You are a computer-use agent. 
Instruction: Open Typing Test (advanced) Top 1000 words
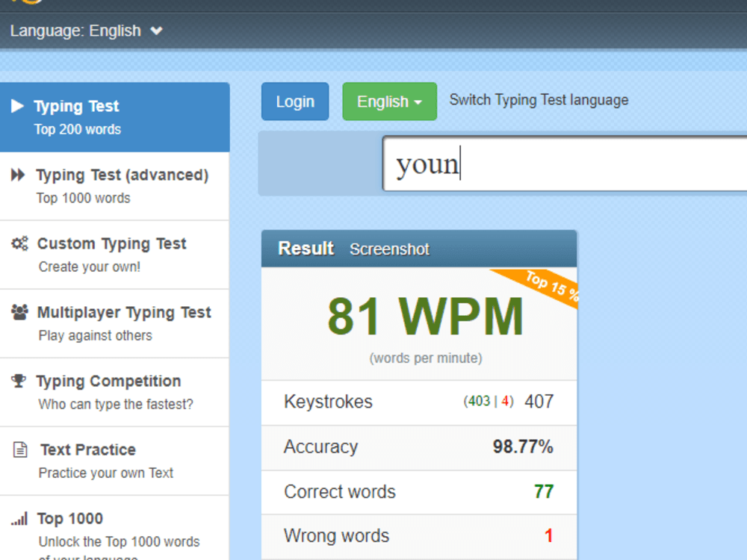click(x=115, y=186)
